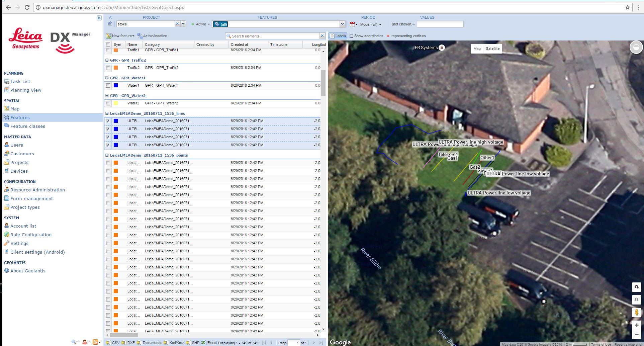This screenshot has width=644, height=346.
Task: Open Users under Master Data
Action: [x=16, y=145]
